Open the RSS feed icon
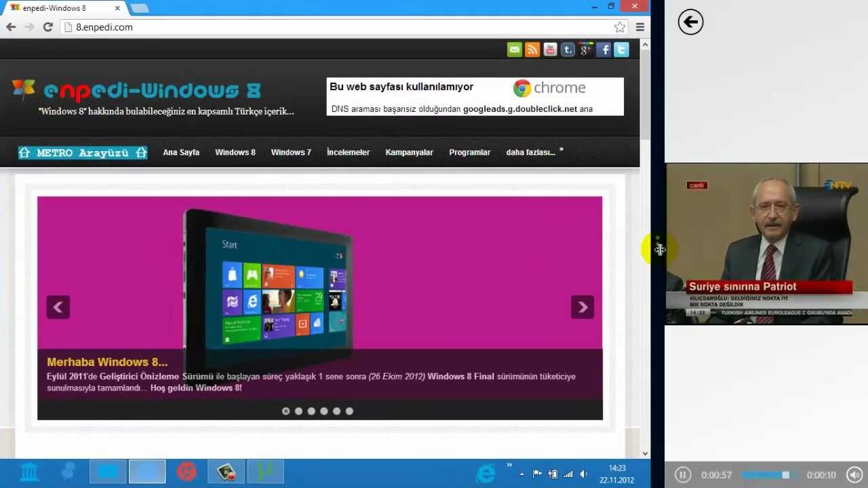The width and height of the screenshot is (868, 488). click(532, 49)
